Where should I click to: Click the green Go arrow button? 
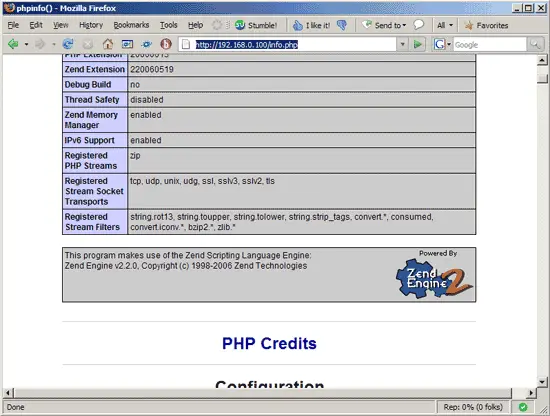point(418,45)
